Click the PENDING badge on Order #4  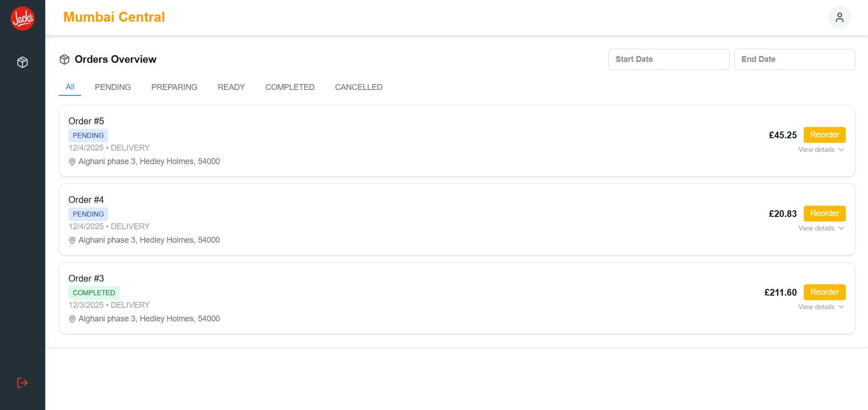[x=88, y=214]
